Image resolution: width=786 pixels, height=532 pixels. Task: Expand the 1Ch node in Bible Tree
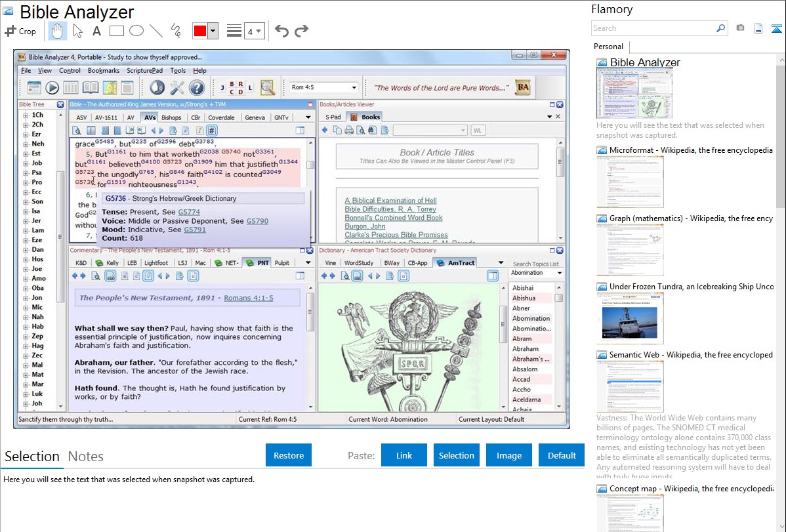pos(25,115)
